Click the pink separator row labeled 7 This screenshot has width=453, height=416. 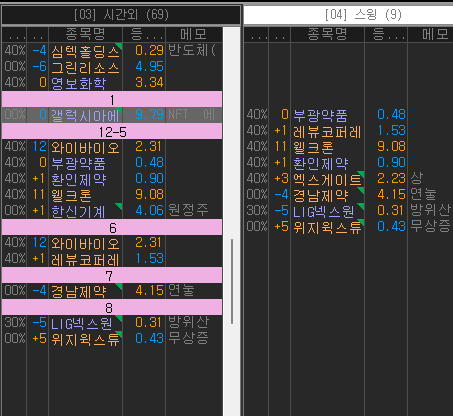coord(112,275)
